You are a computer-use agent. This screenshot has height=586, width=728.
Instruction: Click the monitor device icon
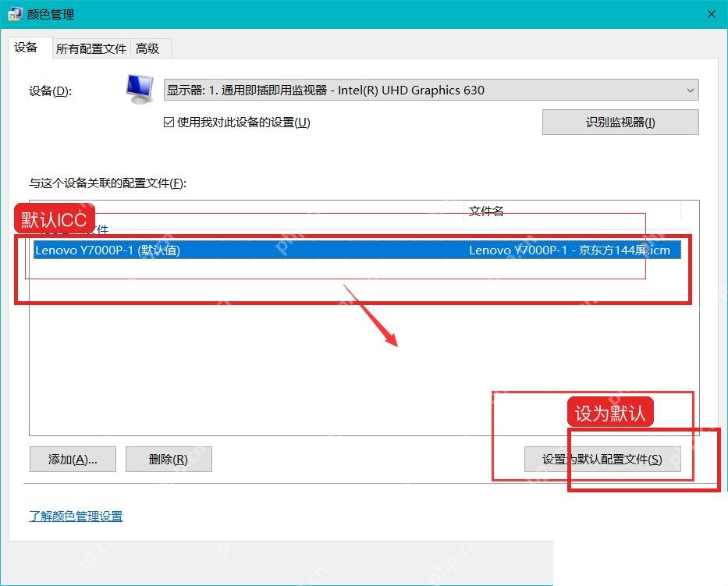coord(140,89)
